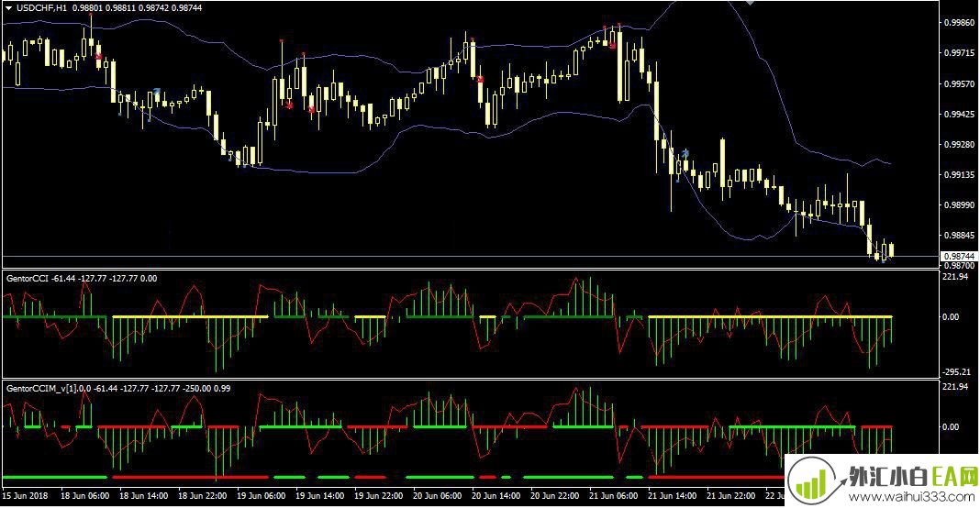Select the OHLC values starting 0.98801
This screenshot has height=508, width=980.
[137, 8]
